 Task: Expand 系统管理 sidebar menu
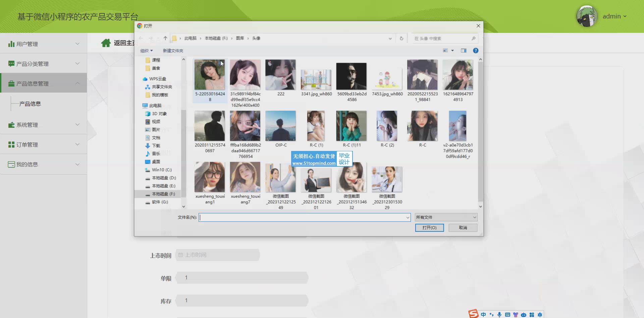click(44, 125)
